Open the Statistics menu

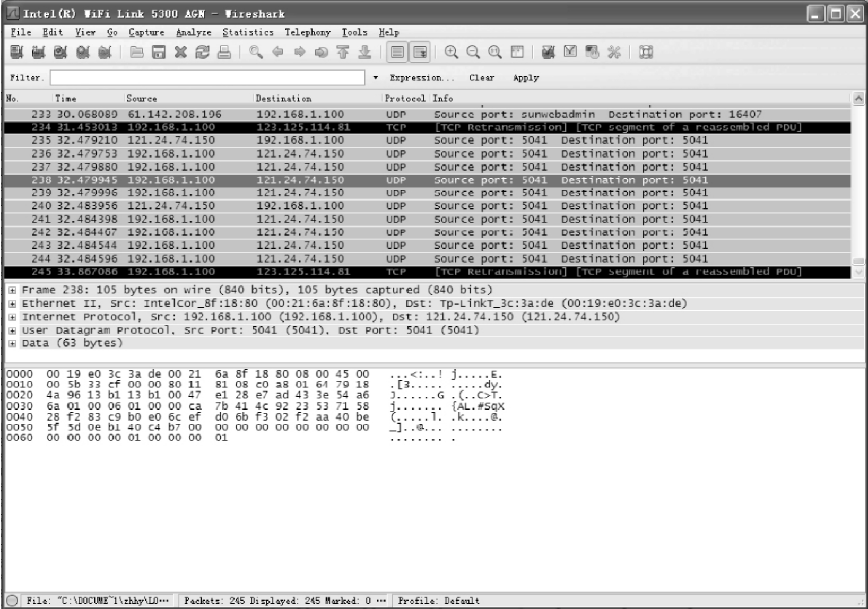[x=248, y=32]
